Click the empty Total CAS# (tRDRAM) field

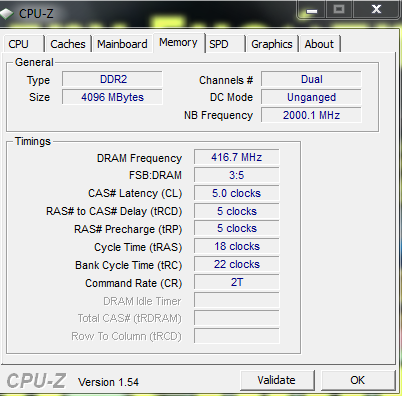[x=237, y=318]
